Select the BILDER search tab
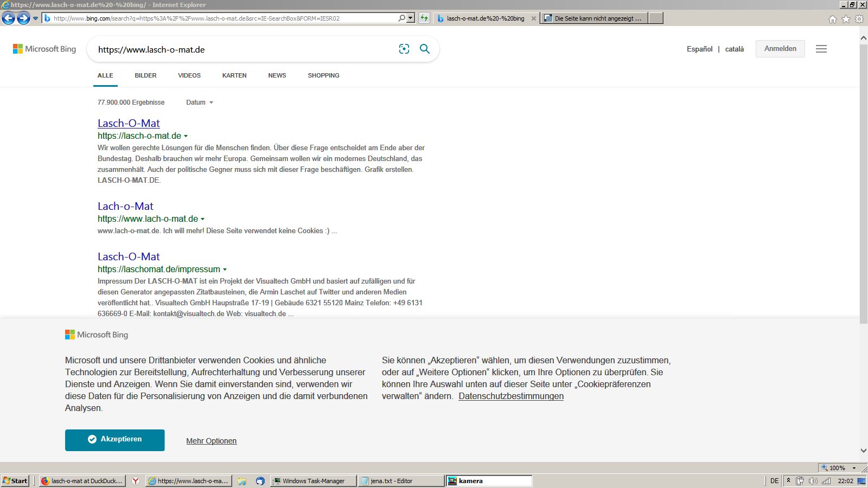The height and width of the screenshot is (488, 868). [145, 75]
